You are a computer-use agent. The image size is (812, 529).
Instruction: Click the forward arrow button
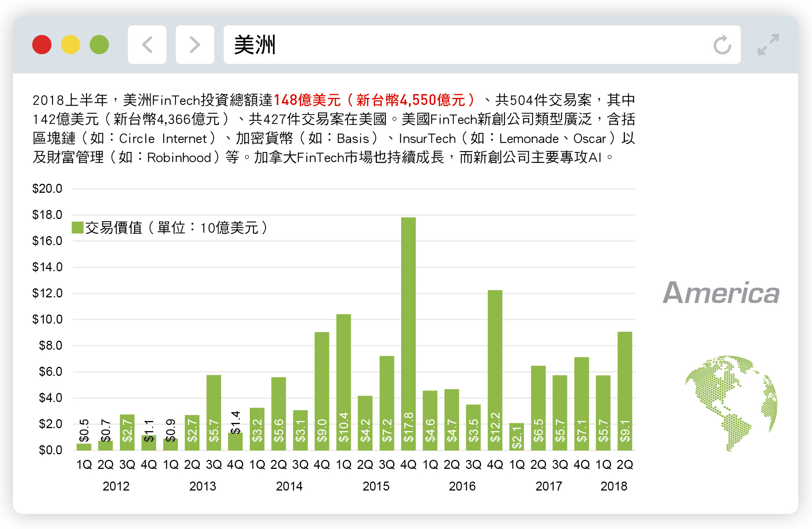click(x=195, y=45)
